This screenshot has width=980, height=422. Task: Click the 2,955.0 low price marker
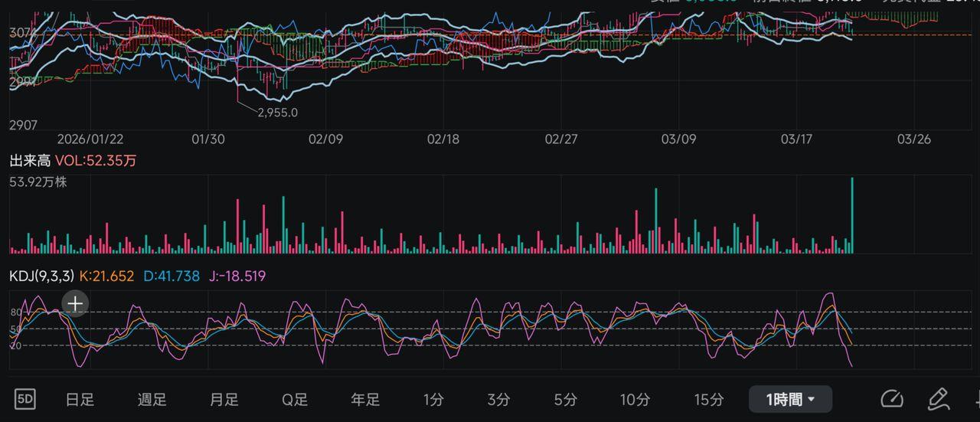coord(277,113)
